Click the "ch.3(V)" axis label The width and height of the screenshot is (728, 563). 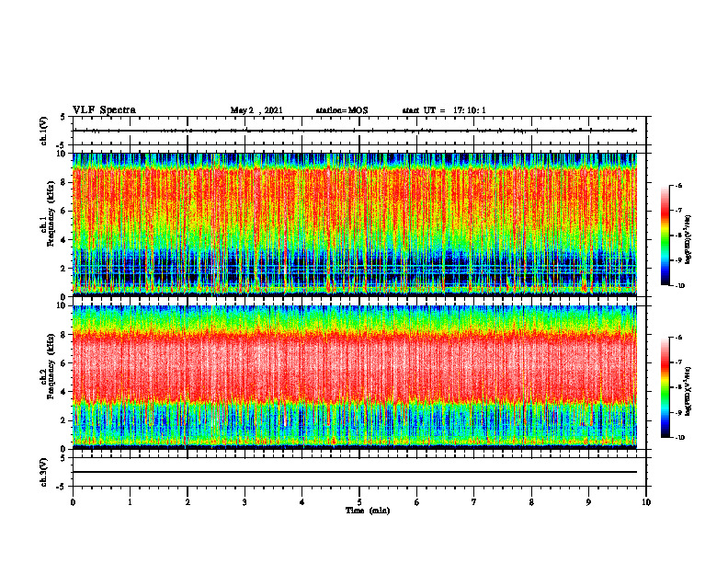click(44, 472)
